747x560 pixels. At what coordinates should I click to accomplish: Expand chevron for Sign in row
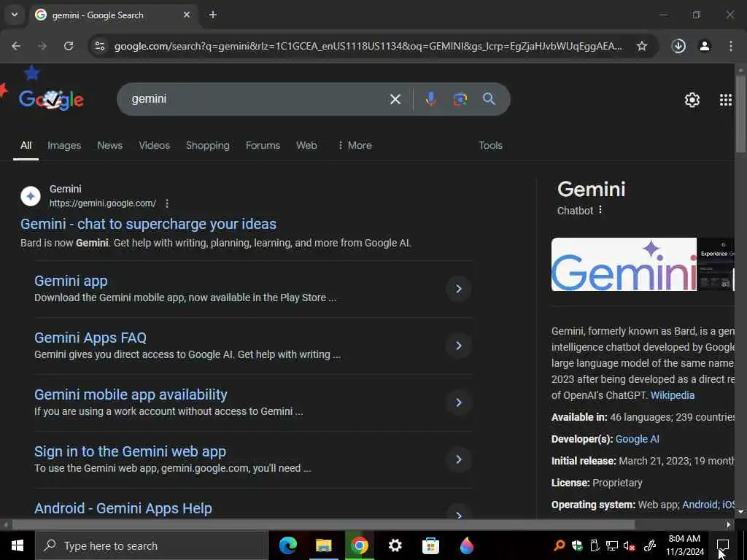pos(458,459)
